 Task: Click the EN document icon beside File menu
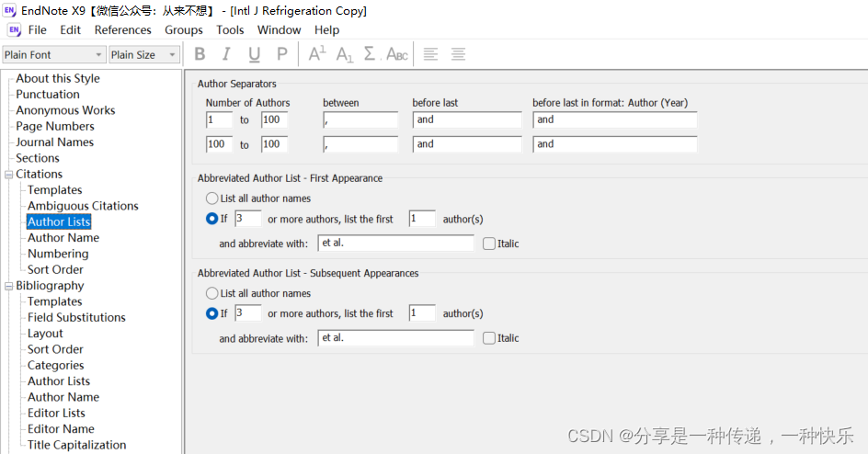[15, 29]
